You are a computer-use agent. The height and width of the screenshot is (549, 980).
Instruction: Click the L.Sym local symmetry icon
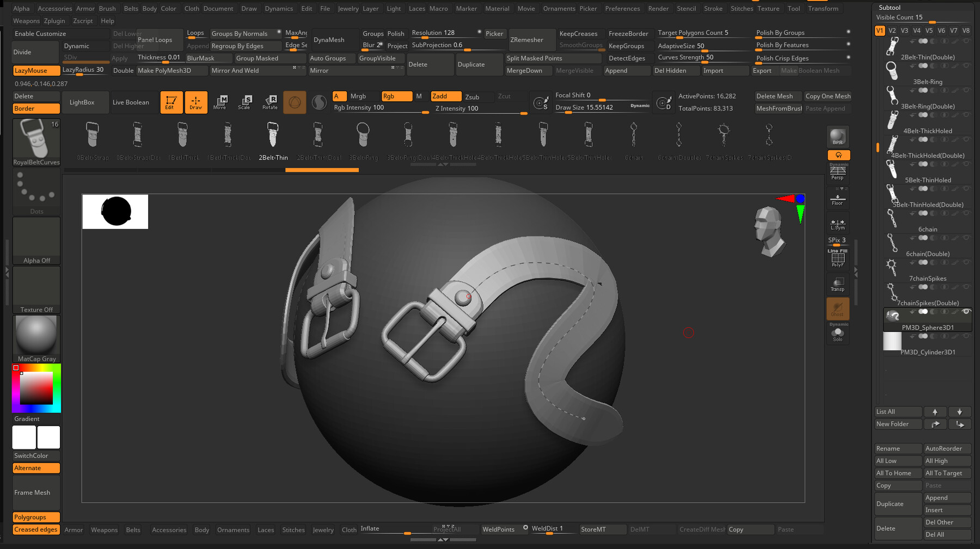tap(837, 224)
